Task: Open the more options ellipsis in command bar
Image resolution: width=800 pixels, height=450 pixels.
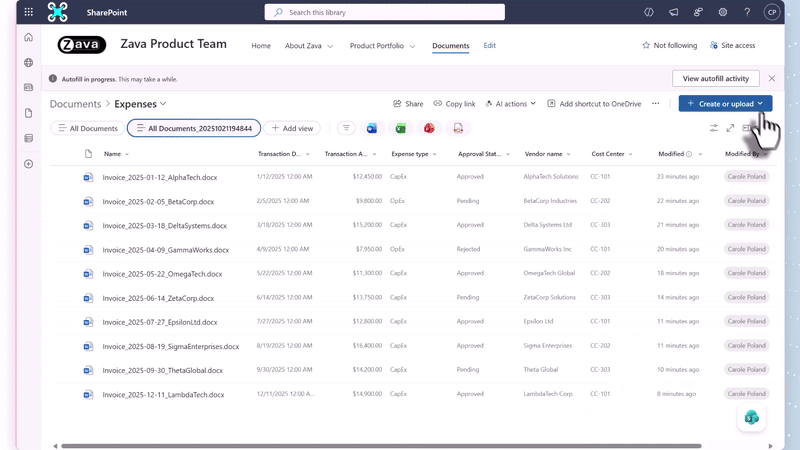Action: 655,104
